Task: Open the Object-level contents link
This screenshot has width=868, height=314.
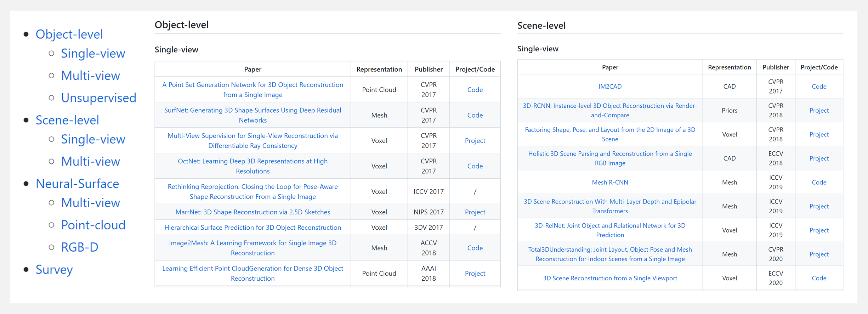Action: coord(69,34)
